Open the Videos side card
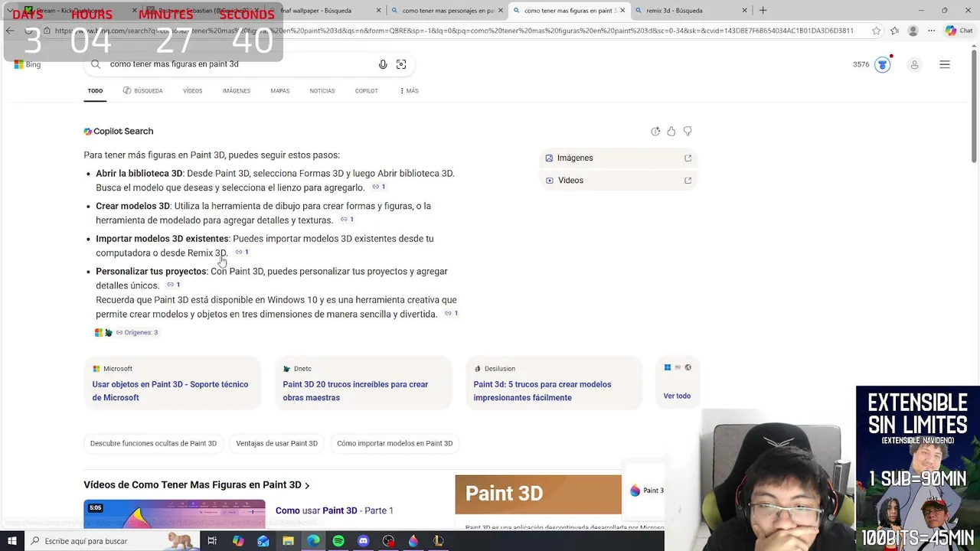Viewport: 980px width, 551px height. point(618,181)
